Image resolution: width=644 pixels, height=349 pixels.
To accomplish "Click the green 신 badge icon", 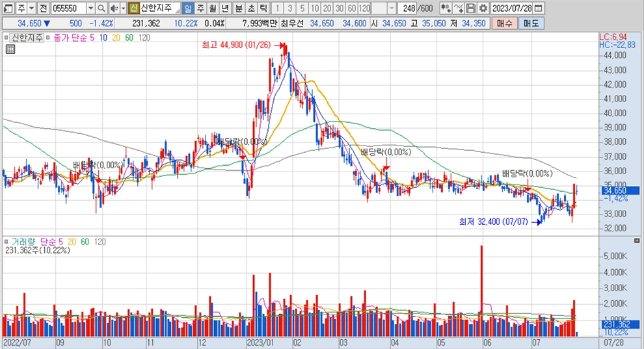I will (x=133, y=8).
